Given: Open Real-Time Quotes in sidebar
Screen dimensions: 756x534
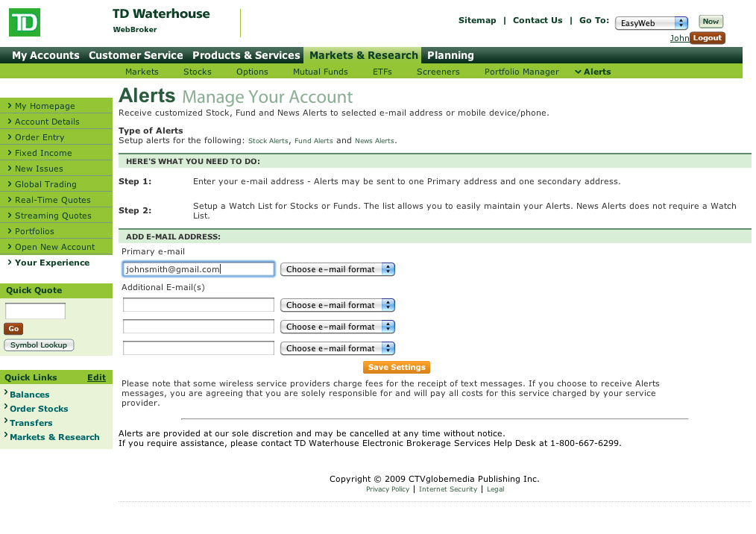Looking at the screenshot, I should pos(56,200).
